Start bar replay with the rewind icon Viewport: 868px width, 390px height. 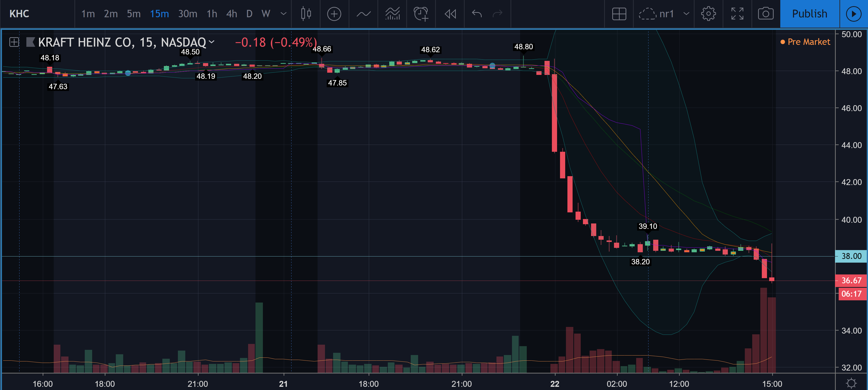[450, 14]
